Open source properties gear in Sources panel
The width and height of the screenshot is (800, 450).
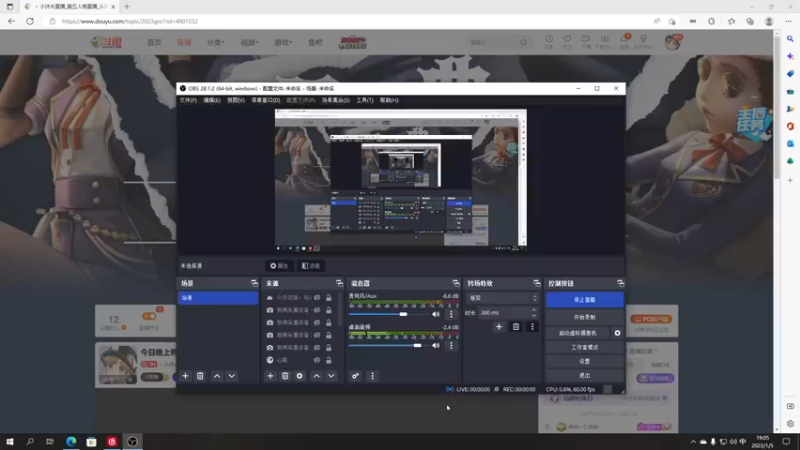(x=299, y=376)
